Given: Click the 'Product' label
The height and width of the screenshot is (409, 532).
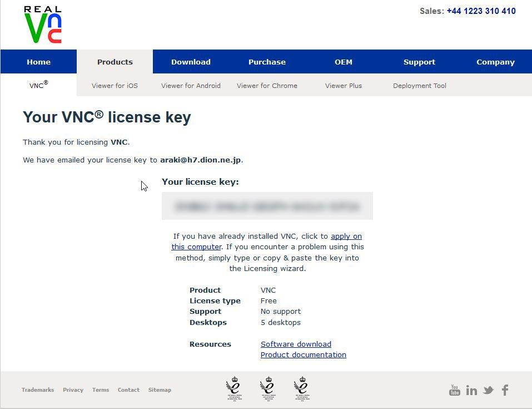Looking at the screenshot, I should point(205,290).
